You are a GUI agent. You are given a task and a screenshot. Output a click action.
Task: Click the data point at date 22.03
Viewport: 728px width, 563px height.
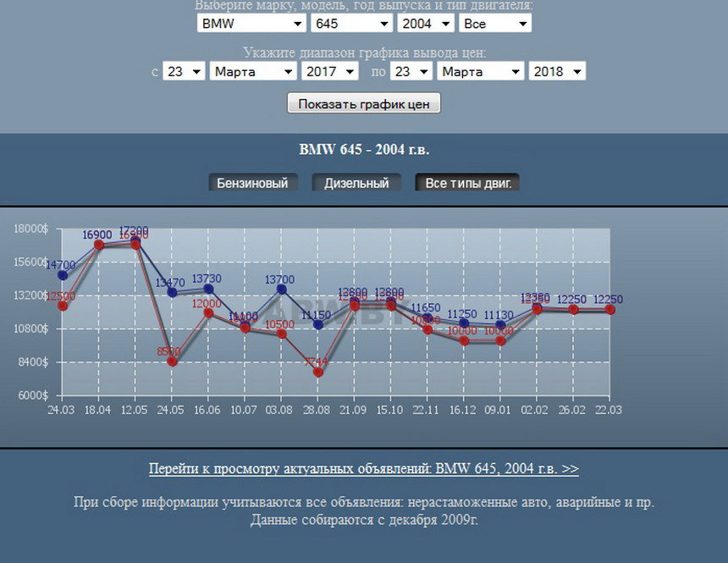(610, 309)
